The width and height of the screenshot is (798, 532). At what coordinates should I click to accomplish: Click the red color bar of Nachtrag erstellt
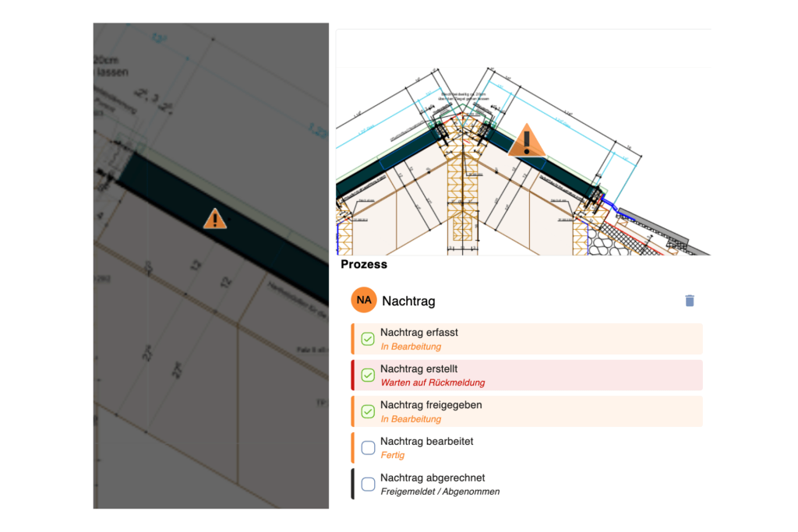point(353,375)
